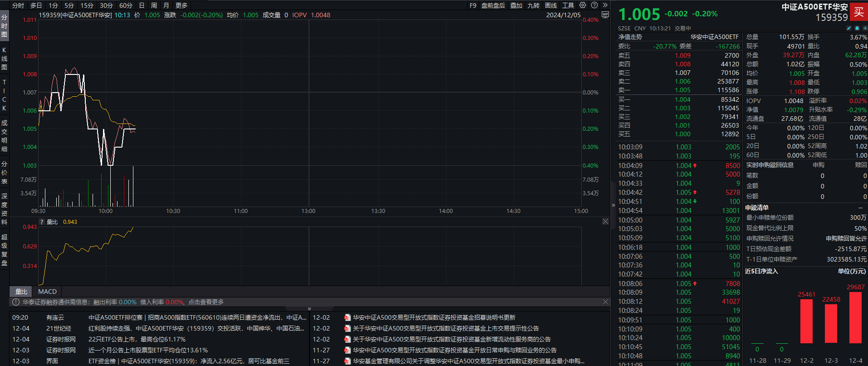Image resolution: width=868 pixels, height=366 pixels.
Task: Click the WP icon beside the chart date
Action: tap(605, 15)
